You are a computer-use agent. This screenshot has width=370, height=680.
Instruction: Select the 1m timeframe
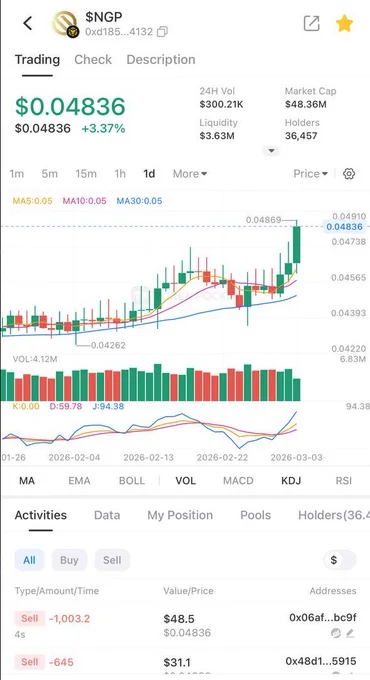16,174
